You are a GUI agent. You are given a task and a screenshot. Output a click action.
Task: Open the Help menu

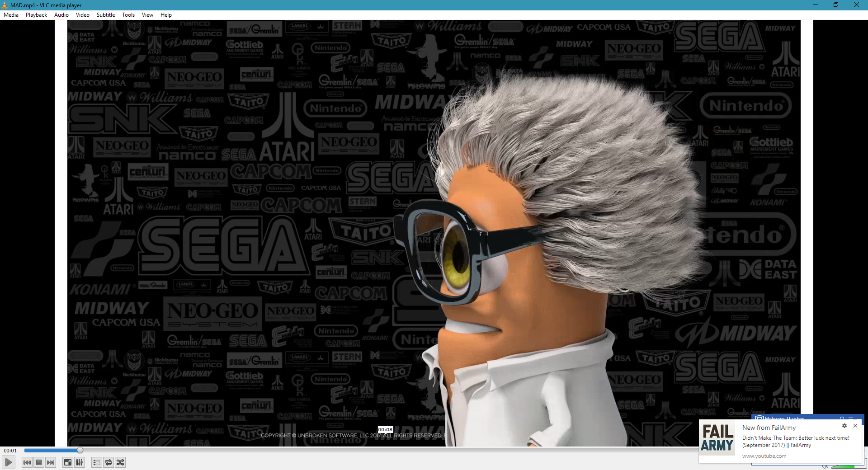pos(166,15)
